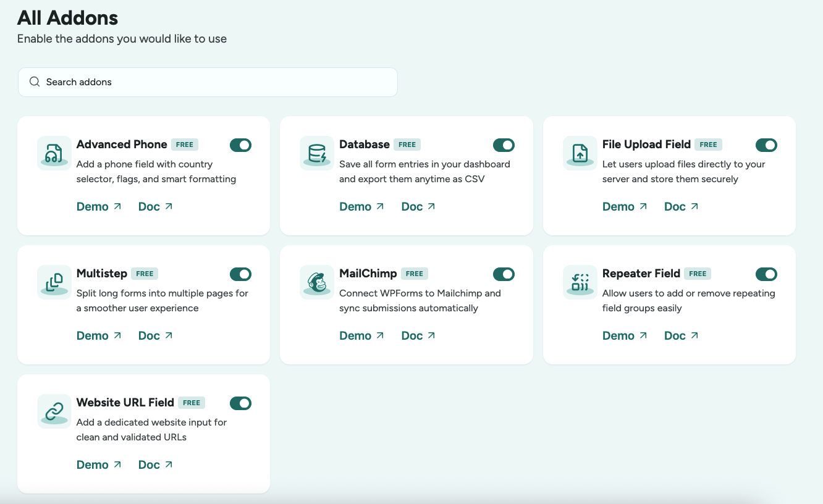Viewport: 823px width, 504px height.
Task: Click the Multistep addon title
Action: [x=102, y=274]
